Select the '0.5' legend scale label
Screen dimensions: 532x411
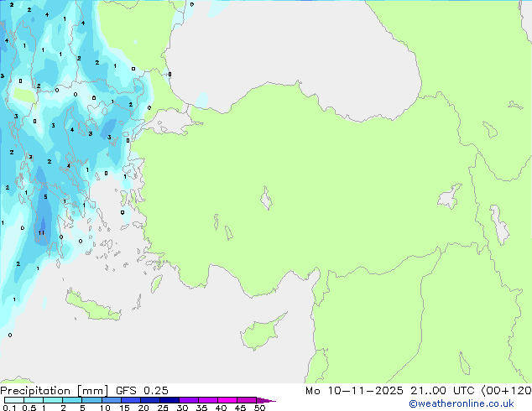[29, 408]
